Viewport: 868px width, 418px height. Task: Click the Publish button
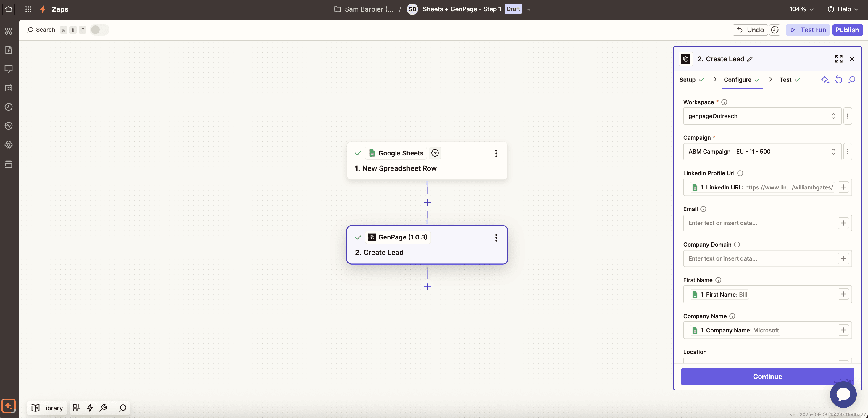point(847,30)
